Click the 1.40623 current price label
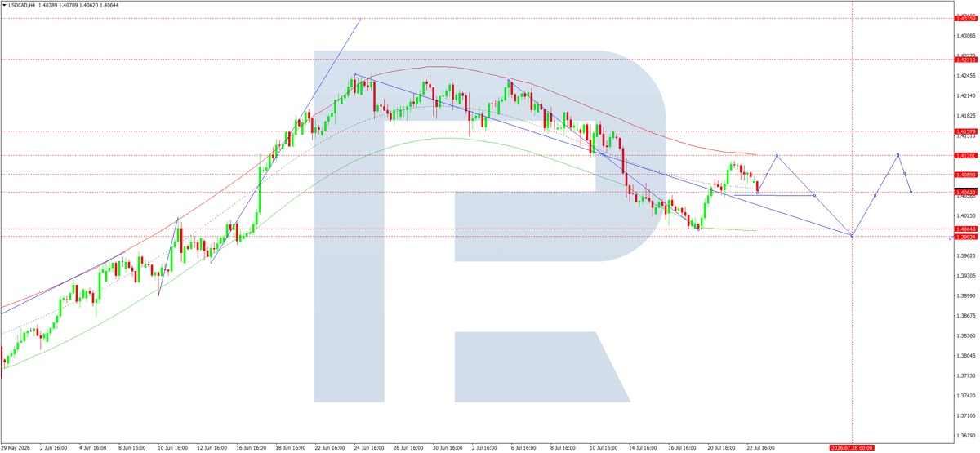The height and width of the screenshot is (453, 980). [967, 192]
